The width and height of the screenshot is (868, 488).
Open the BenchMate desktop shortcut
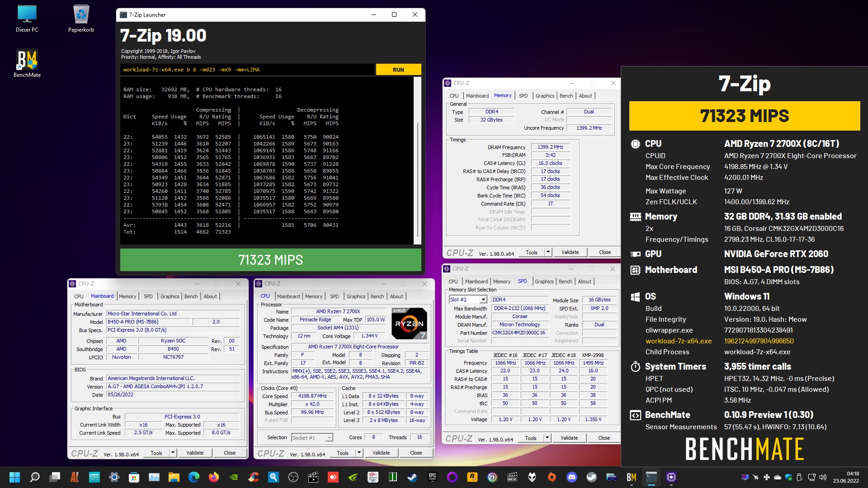pos(27,63)
